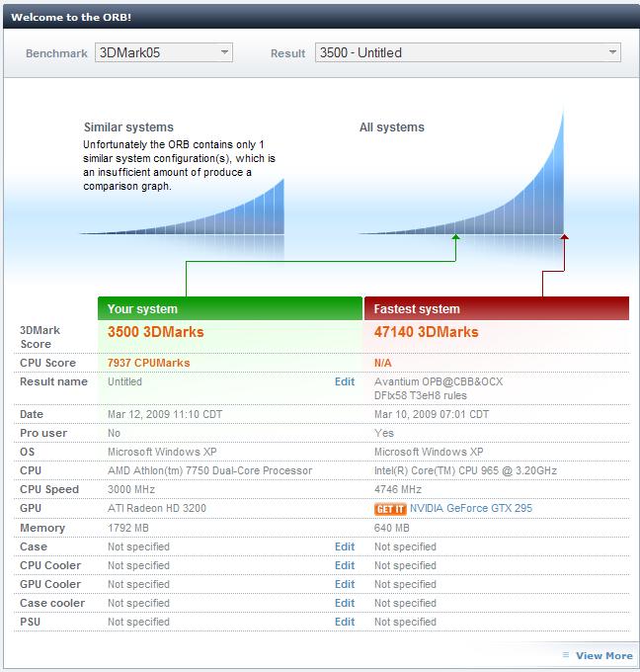Click the 3000 MHz CPU speed value
Viewport: 640px width, 672px height.
131,489
